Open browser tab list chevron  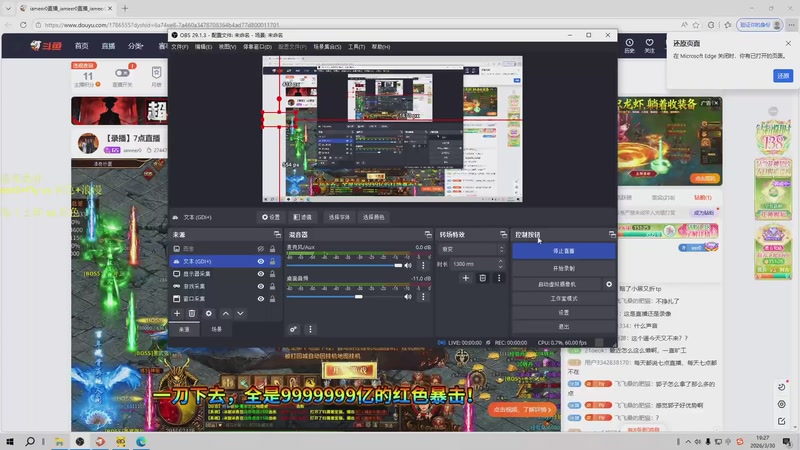coord(8,8)
